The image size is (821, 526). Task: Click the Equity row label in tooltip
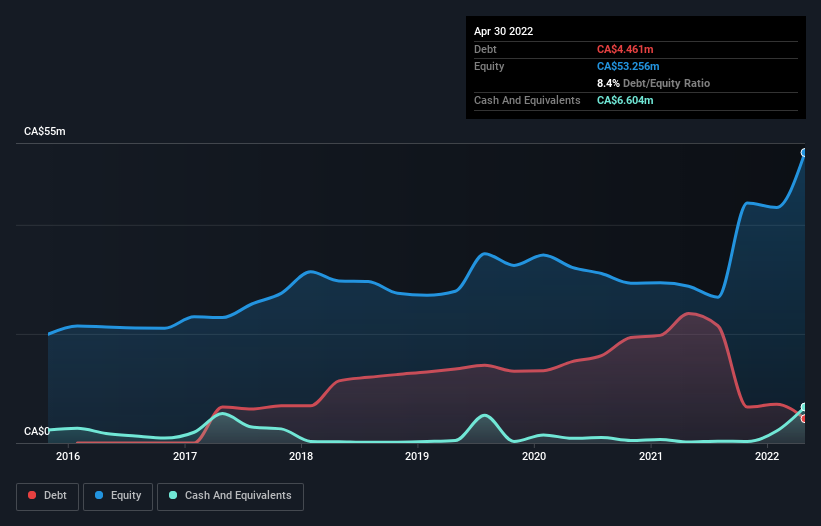pos(489,66)
